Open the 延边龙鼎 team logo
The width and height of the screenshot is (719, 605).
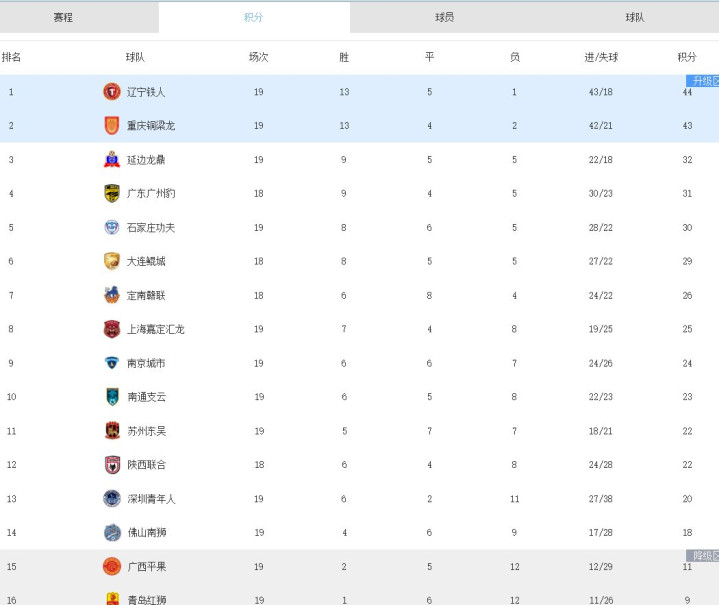(x=112, y=159)
